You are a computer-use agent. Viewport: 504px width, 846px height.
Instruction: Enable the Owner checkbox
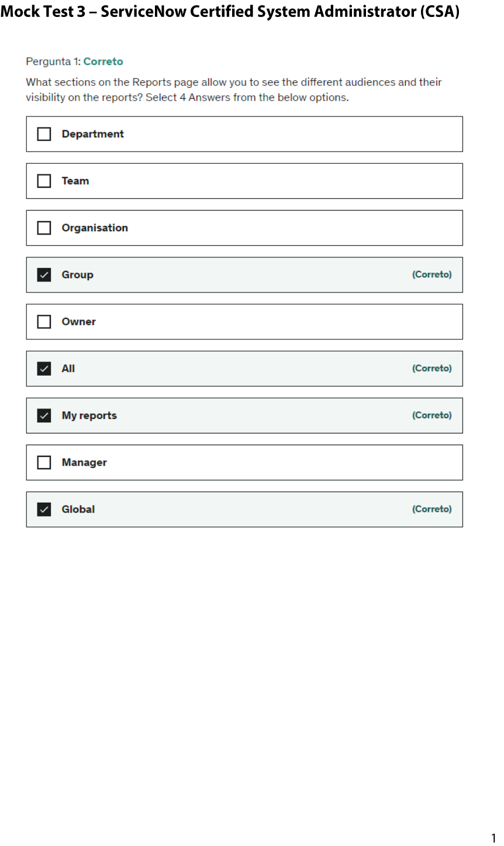[x=44, y=322]
